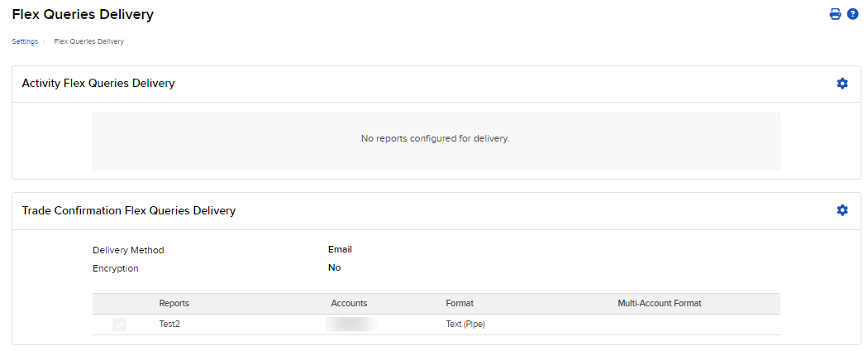This screenshot has height=351, width=868.
Task: Click the Flex Queries Delivery page title
Action: (83, 14)
